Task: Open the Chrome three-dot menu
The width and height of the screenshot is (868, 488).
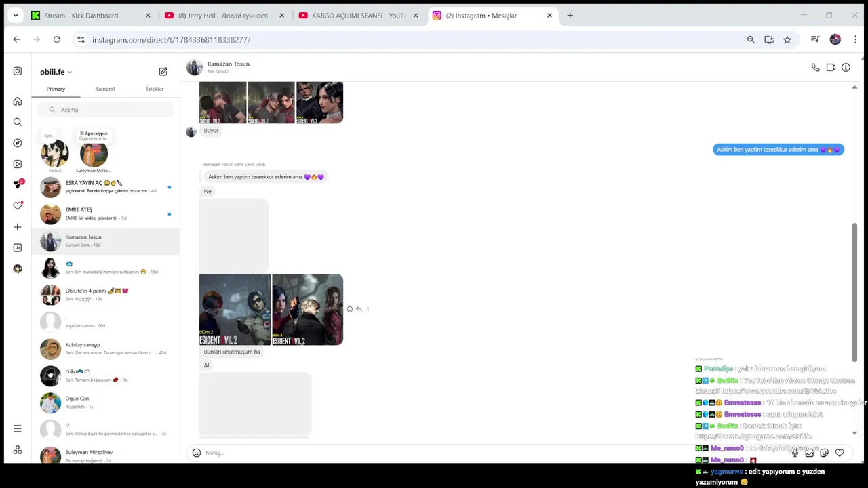Action: point(855,40)
